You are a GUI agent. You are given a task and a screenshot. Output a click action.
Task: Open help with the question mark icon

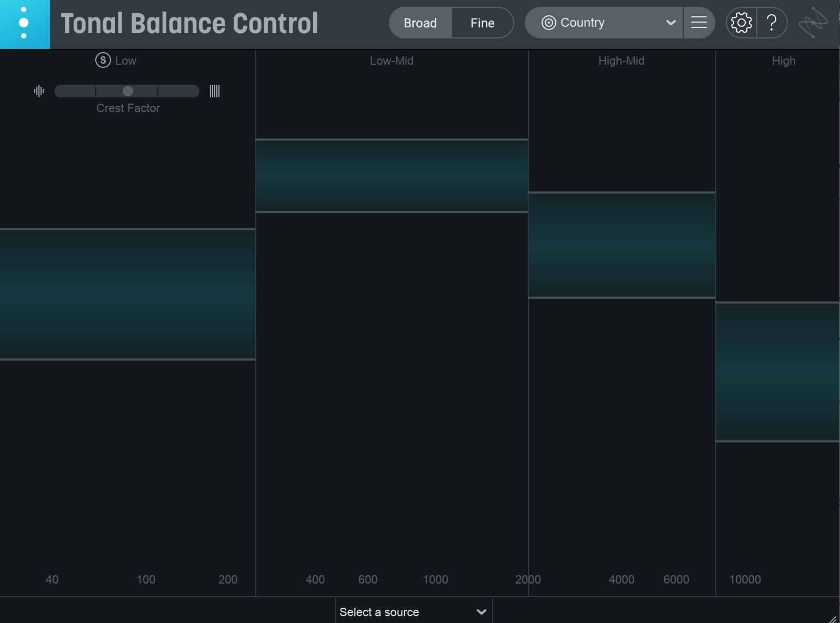coord(772,23)
